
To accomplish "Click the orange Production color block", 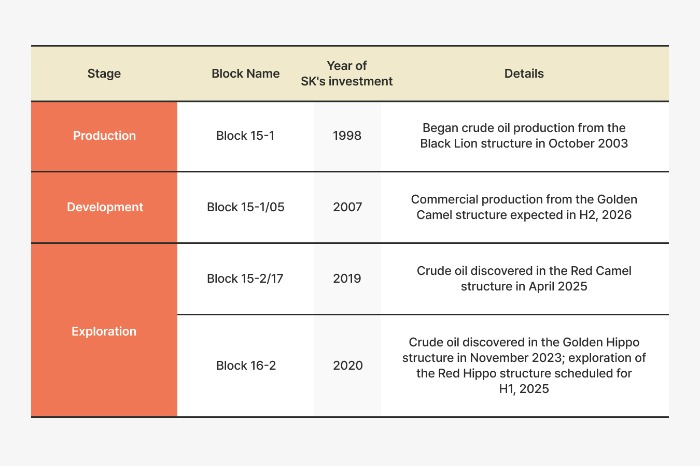I will [x=104, y=137].
